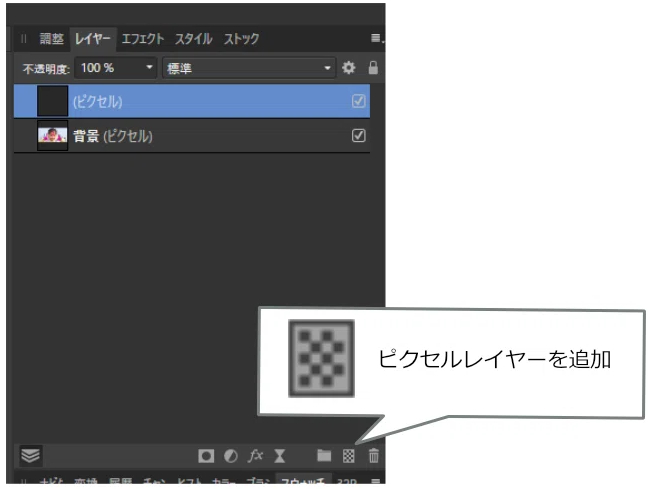Open layer effects with fx icon
The height and width of the screenshot is (489, 653).
[255, 456]
